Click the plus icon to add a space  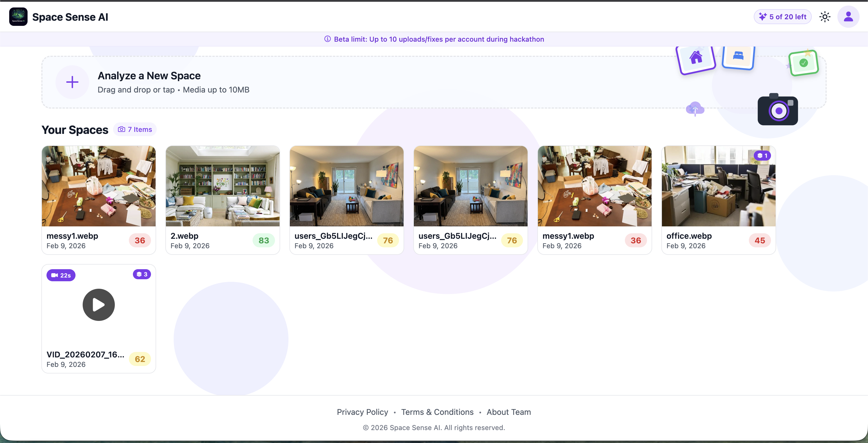tap(72, 82)
